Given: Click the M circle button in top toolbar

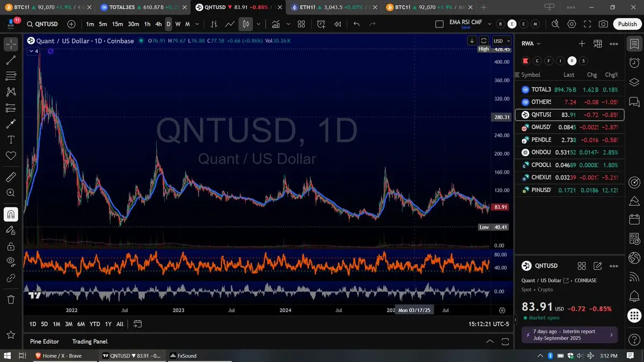Looking at the screenshot, I should click(535, 24).
